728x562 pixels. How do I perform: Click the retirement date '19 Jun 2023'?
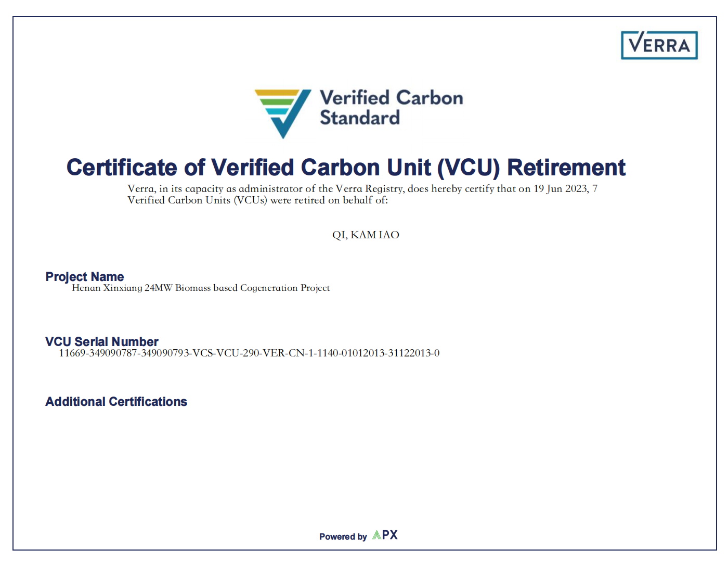(x=561, y=188)
